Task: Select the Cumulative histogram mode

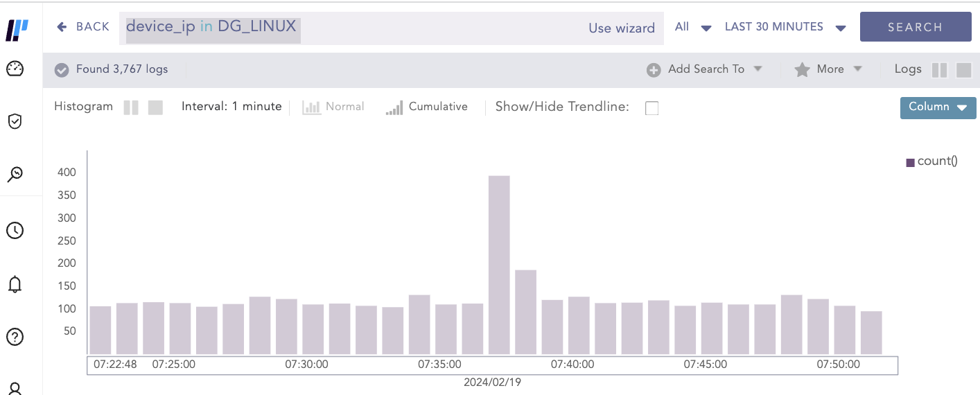Action: [x=427, y=107]
